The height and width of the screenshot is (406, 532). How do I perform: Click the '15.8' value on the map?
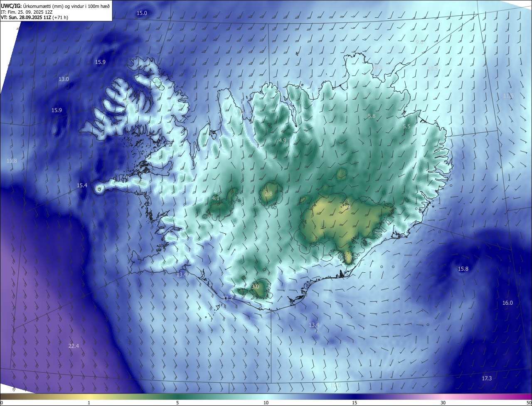click(x=463, y=269)
